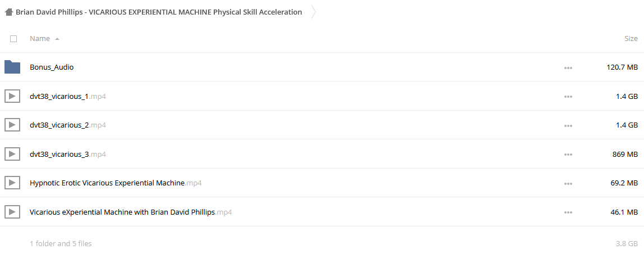Expand options menu for dvt38_vicarious_3.mp4

(x=568, y=155)
